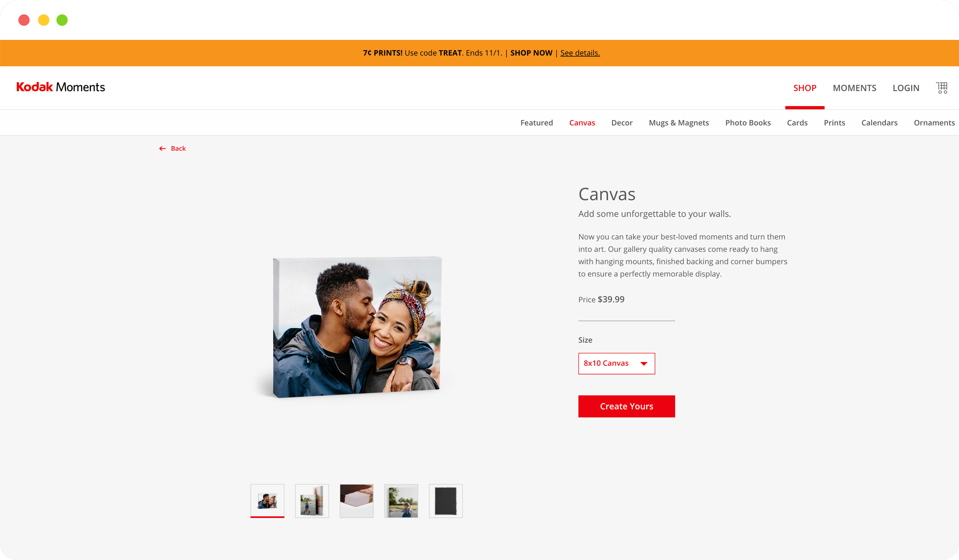Click the back arrow icon

163,148
